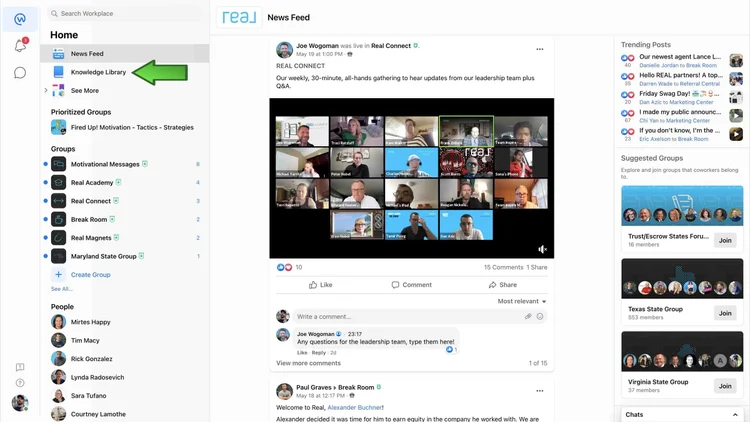Click in the Search Workplace field
Screen dimensions: 750x422
pos(125,13)
